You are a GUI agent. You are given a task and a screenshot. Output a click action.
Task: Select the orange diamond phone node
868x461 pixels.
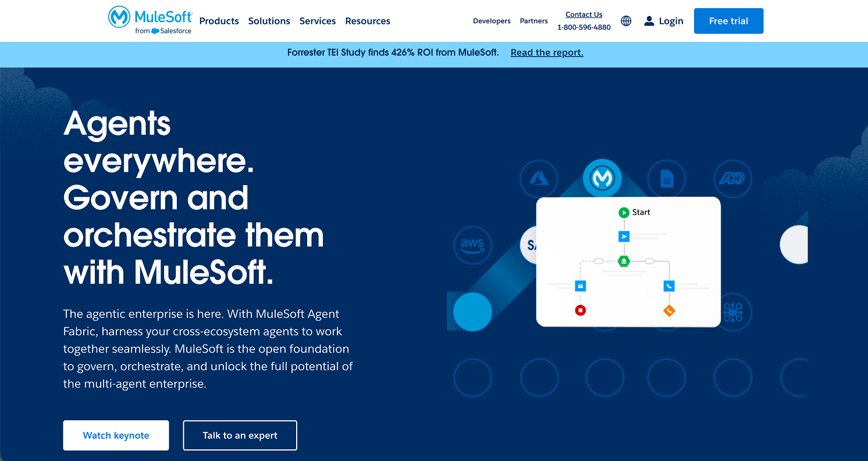pos(668,310)
